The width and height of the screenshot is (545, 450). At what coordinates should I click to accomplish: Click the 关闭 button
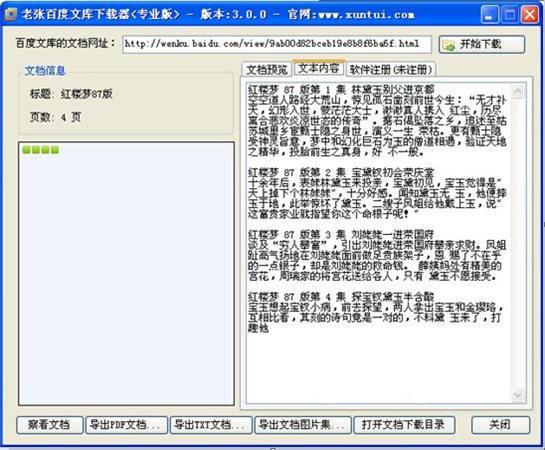tap(501, 425)
